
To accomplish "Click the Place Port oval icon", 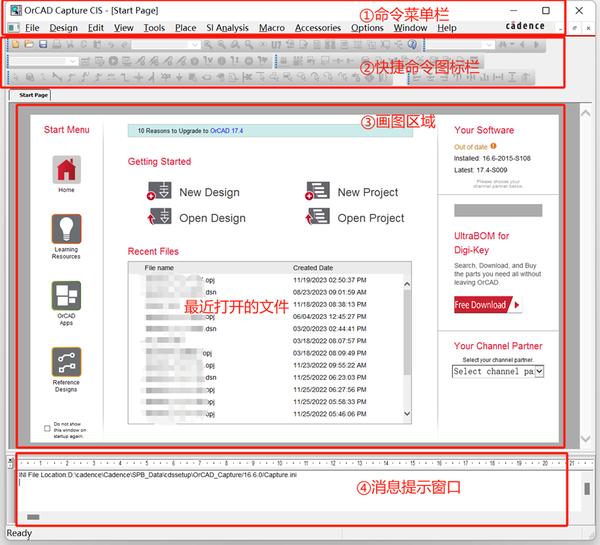I will point(206,78).
